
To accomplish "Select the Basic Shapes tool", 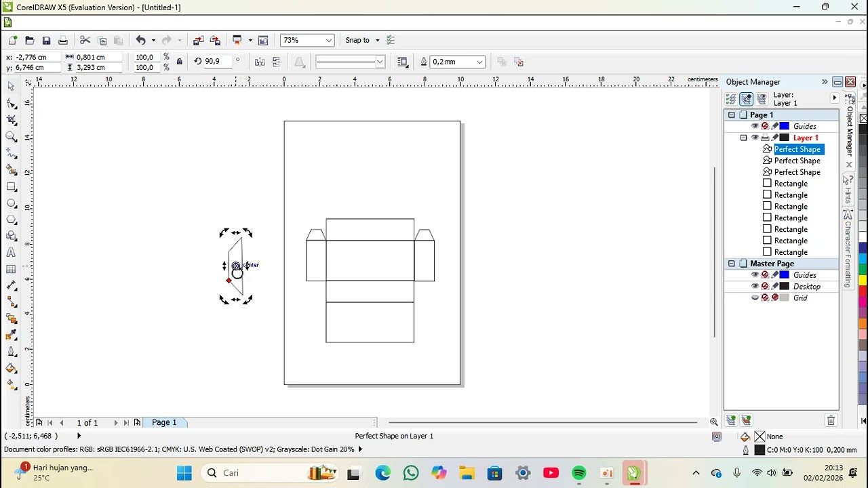I will (11, 236).
